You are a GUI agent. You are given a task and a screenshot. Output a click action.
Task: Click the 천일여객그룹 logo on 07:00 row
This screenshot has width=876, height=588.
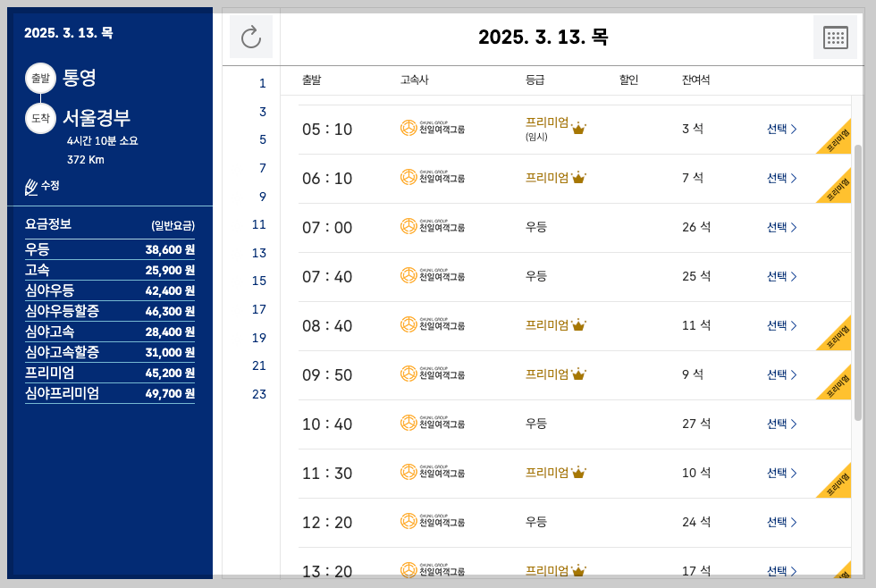pos(433,226)
